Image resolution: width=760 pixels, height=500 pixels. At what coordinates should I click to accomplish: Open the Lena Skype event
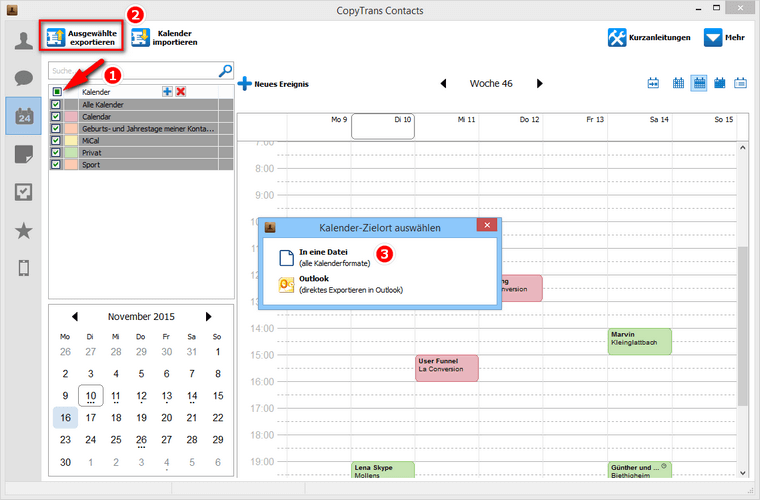[x=383, y=470]
